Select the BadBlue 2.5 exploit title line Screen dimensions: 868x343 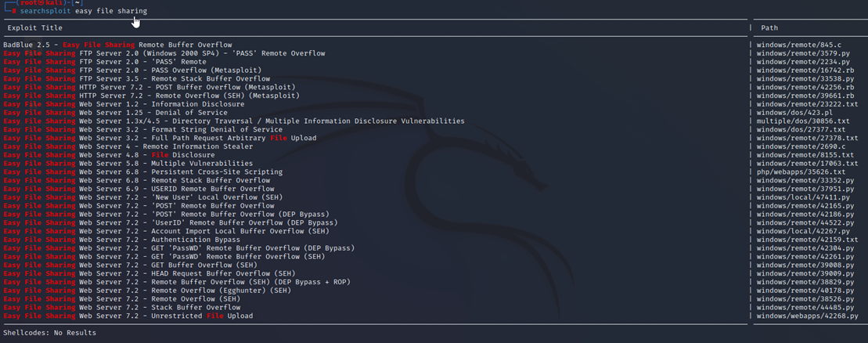coord(117,45)
